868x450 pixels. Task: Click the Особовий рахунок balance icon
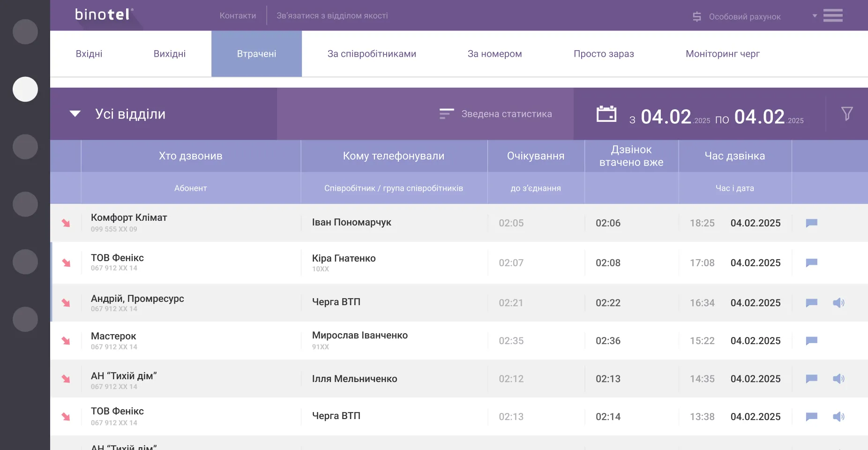pyautogui.click(x=697, y=17)
